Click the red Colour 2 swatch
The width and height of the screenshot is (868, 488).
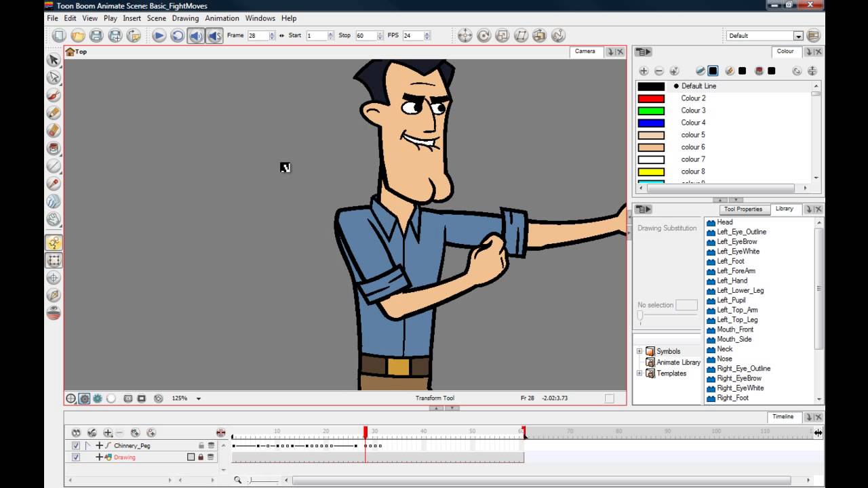[x=651, y=98]
